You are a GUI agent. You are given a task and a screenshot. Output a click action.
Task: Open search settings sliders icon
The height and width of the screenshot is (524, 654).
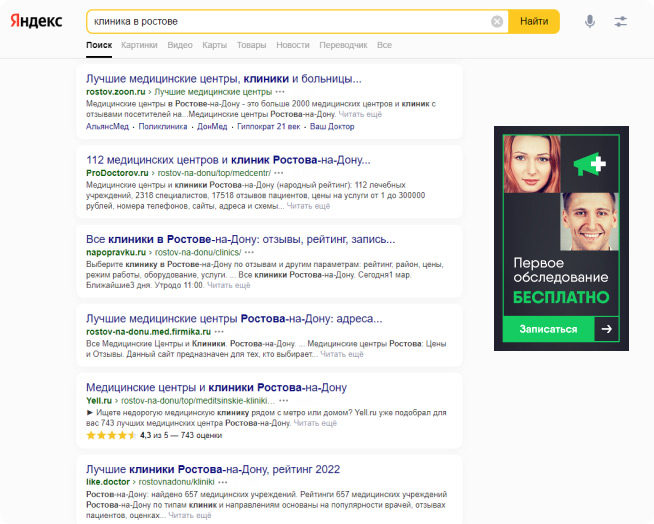[x=621, y=21]
